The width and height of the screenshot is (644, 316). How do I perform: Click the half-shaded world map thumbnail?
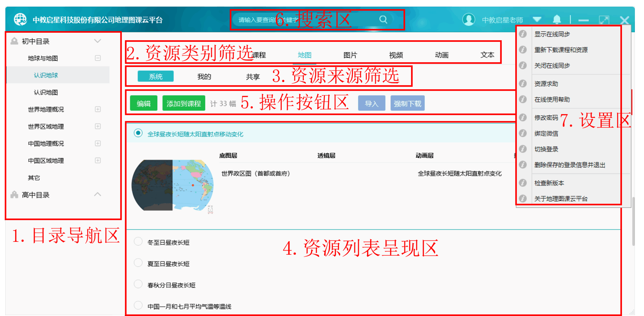[172, 185]
